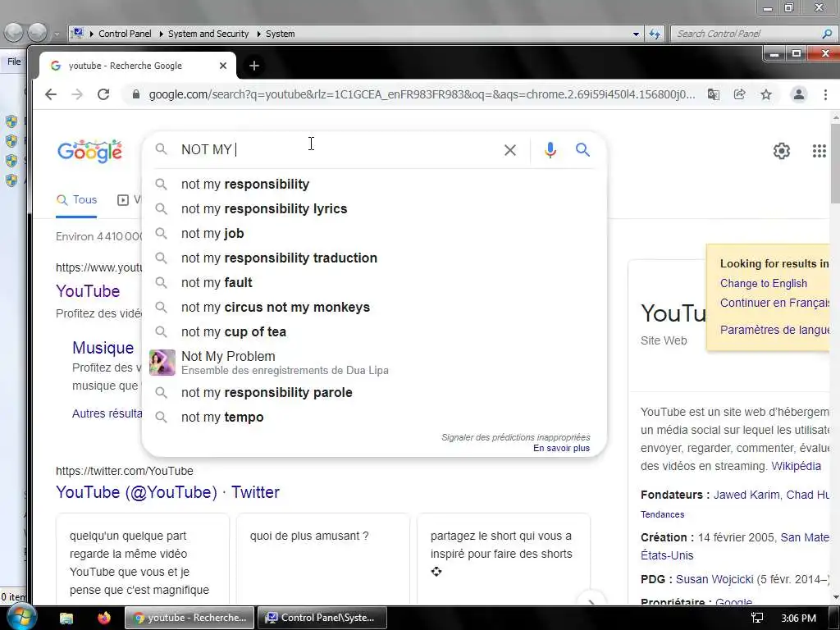Select suggestion "not my responsibility"
Image resolution: width=840 pixels, height=630 pixels.
(374, 185)
